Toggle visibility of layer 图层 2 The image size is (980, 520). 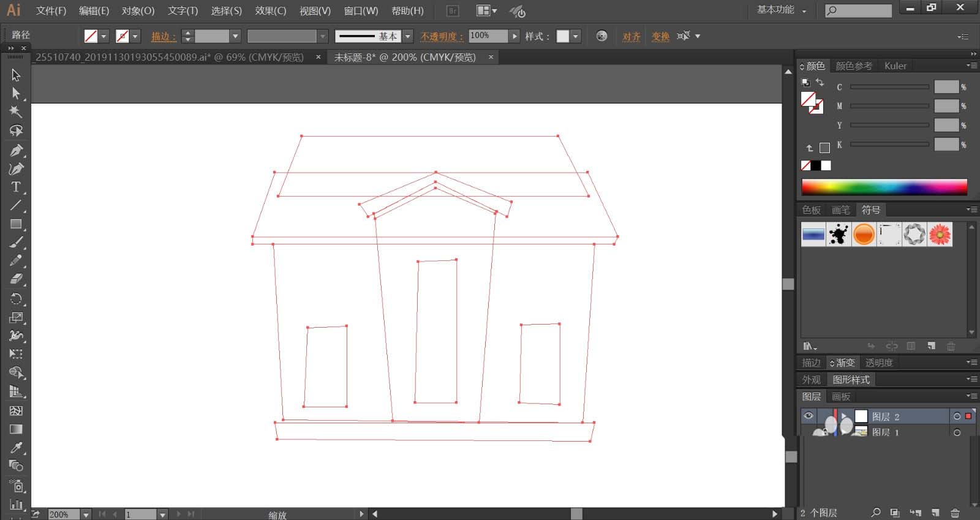pyautogui.click(x=809, y=416)
